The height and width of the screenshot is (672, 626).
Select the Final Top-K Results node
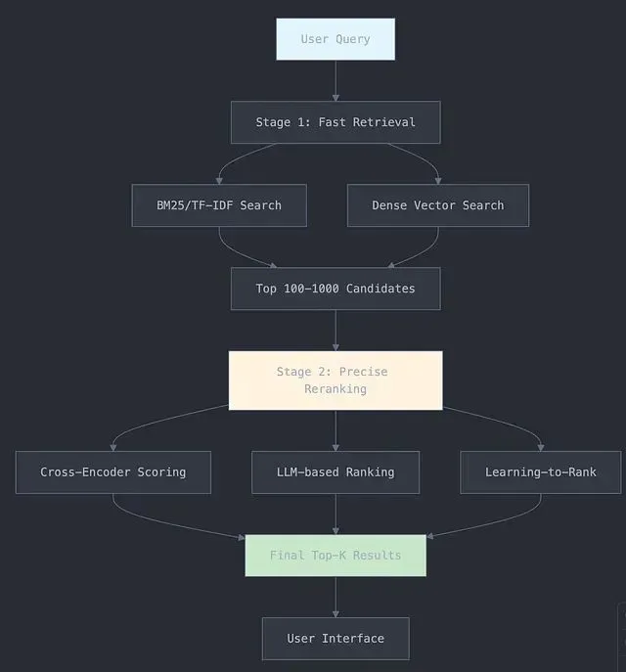click(x=335, y=555)
